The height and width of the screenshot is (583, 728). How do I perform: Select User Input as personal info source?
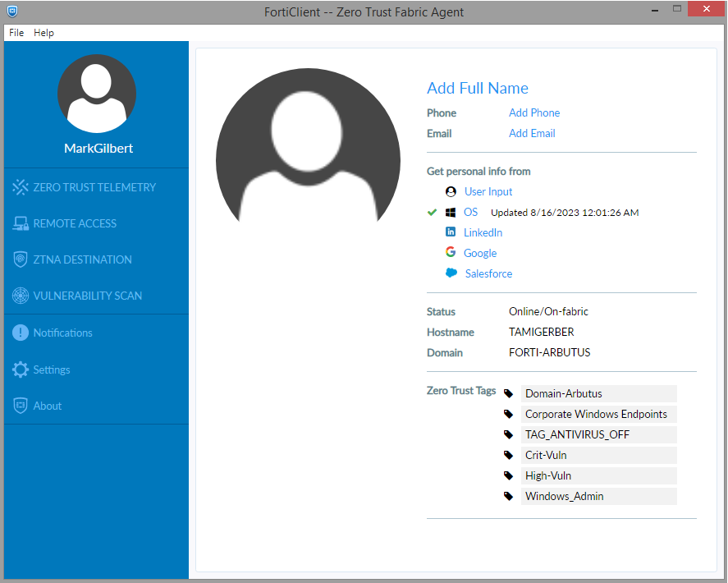(x=488, y=191)
